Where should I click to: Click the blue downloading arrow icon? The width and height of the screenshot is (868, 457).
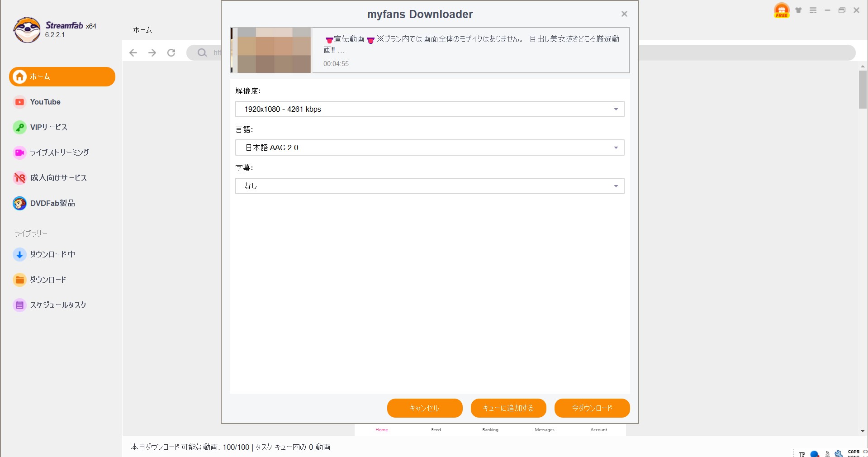[19, 254]
